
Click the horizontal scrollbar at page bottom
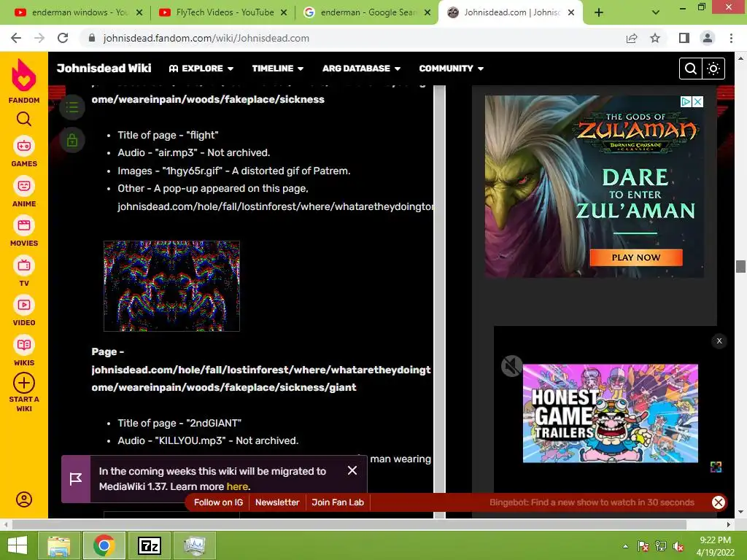click(x=349, y=524)
